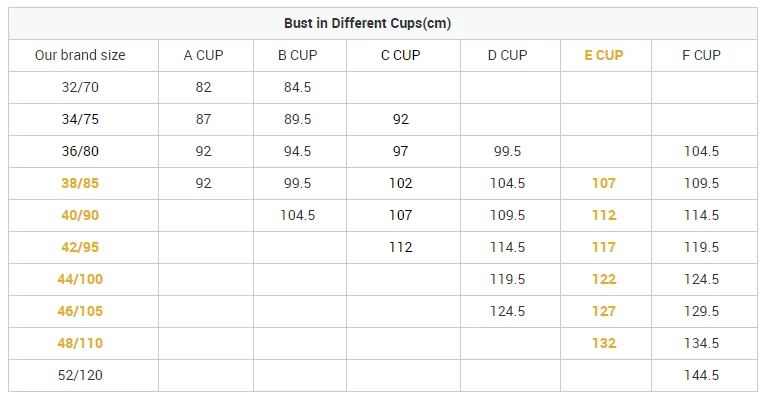Select the highlighted 40/90 size label
Image resolution: width=765 pixels, height=399 pixels.
[80, 215]
